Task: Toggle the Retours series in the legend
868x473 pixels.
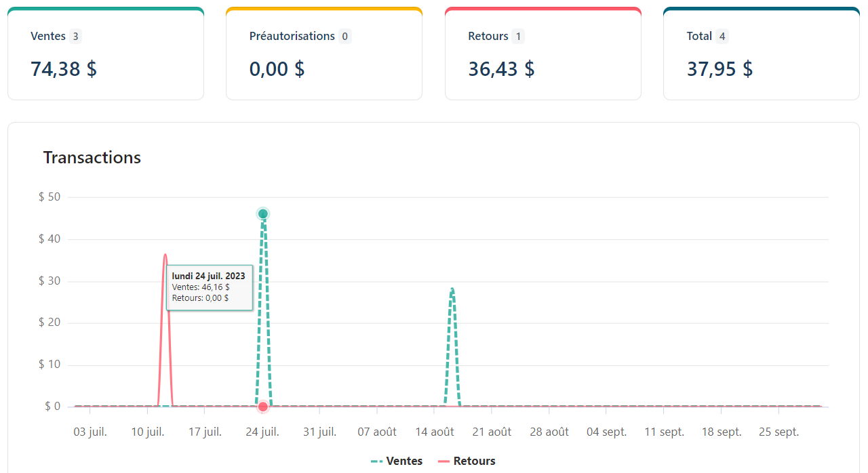Action: point(475,461)
